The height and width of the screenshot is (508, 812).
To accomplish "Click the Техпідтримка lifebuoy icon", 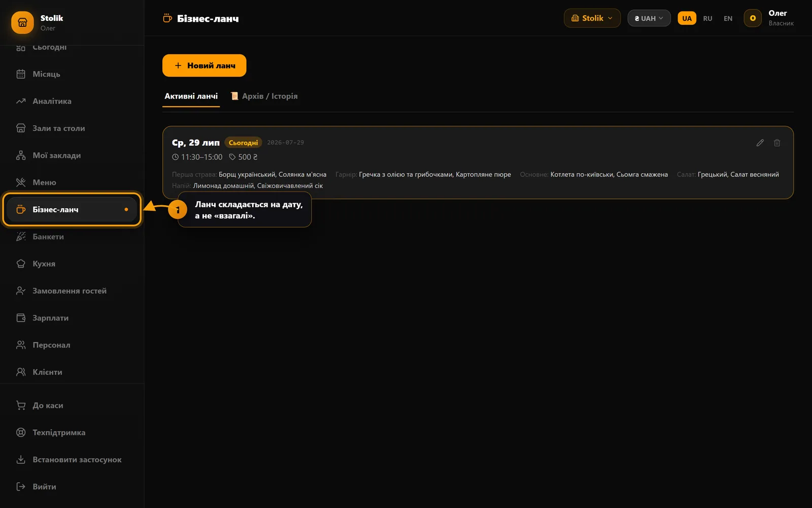I will click(x=21, y=432).
